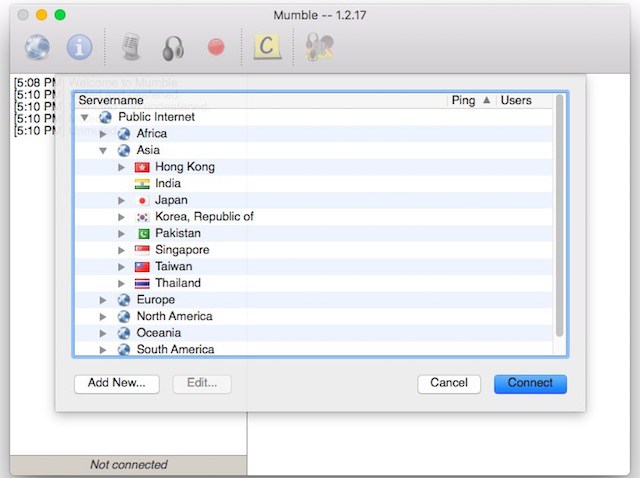640x478 pixels.
Task: Click the Pakistan flag icon
Action: [x=143, y=233]
